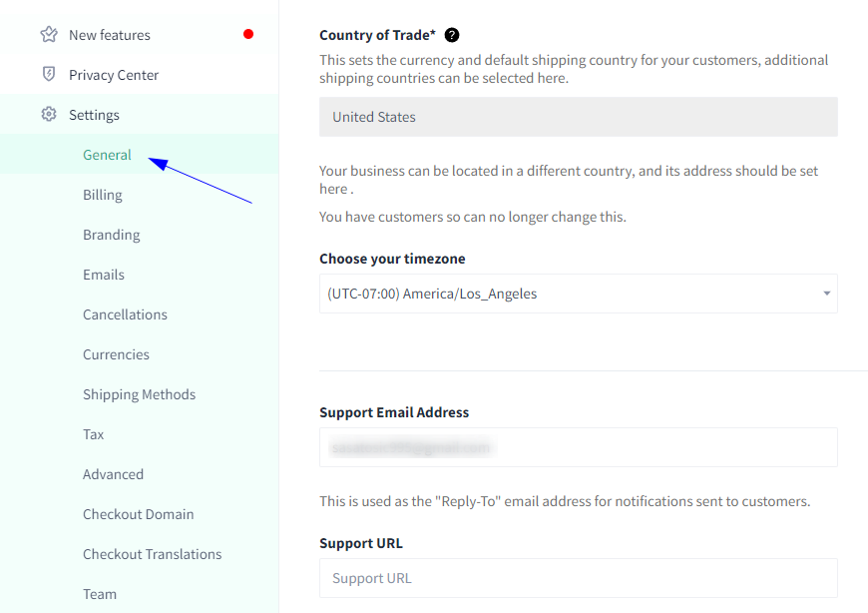This screenshot has height=613, width=868.
Task: Open Checkout Domain settings
Action: (x=139, y=514)
